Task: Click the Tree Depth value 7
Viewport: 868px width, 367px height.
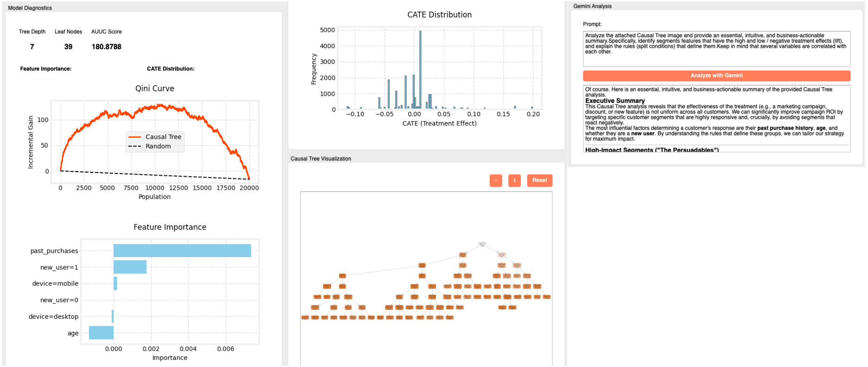Action: click(x=32, y=47)
